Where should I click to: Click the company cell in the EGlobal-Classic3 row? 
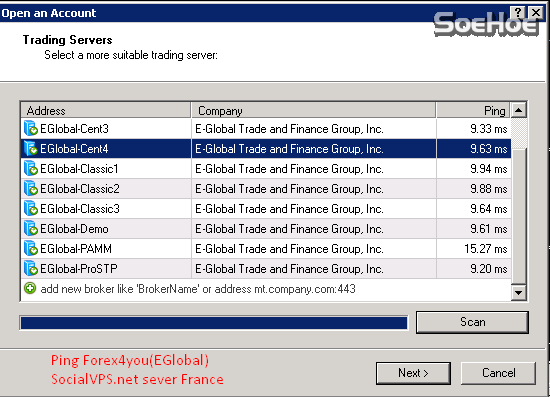tap(314, 209)
